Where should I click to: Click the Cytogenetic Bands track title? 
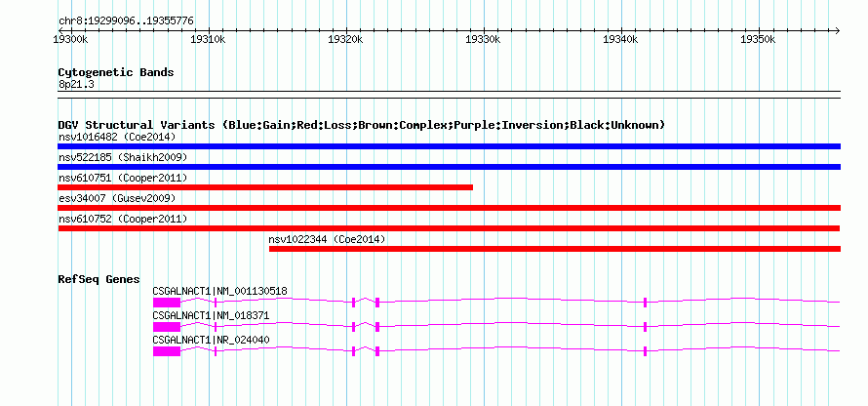[116, 72]
